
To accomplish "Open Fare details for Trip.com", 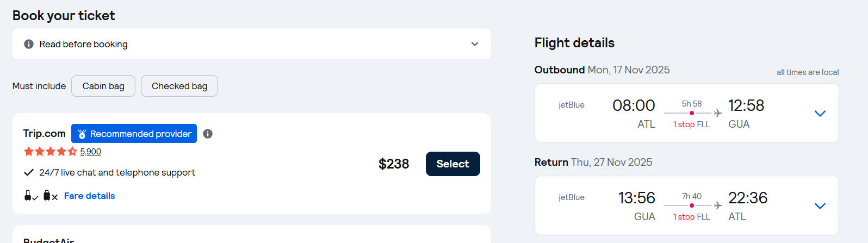I will pyautogui.click(x=89, y=196).
